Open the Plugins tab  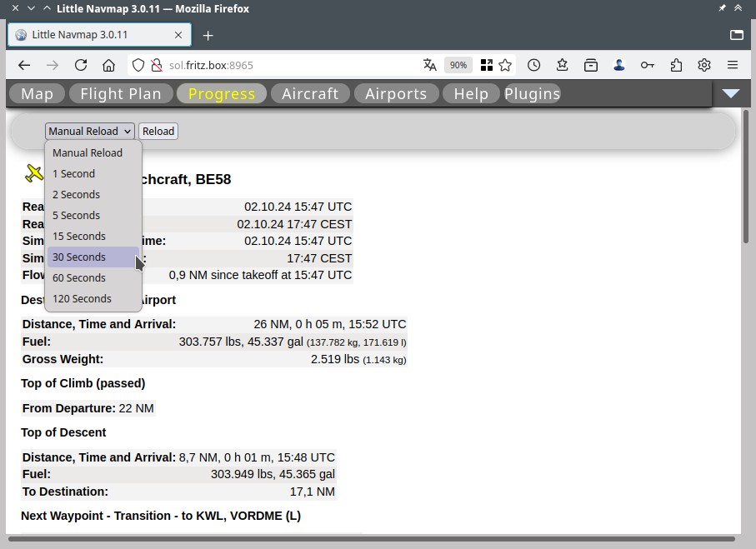[x=533, y=93]
